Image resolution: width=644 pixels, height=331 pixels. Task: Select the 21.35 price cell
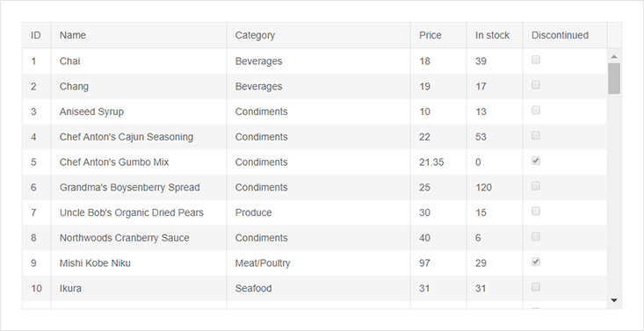pyautogui.click(x=438, y=162)
